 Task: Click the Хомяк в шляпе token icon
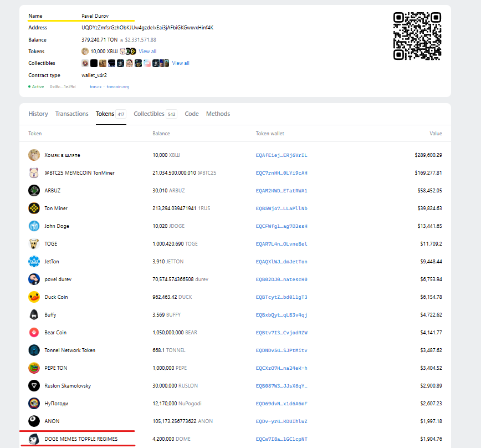34,155
